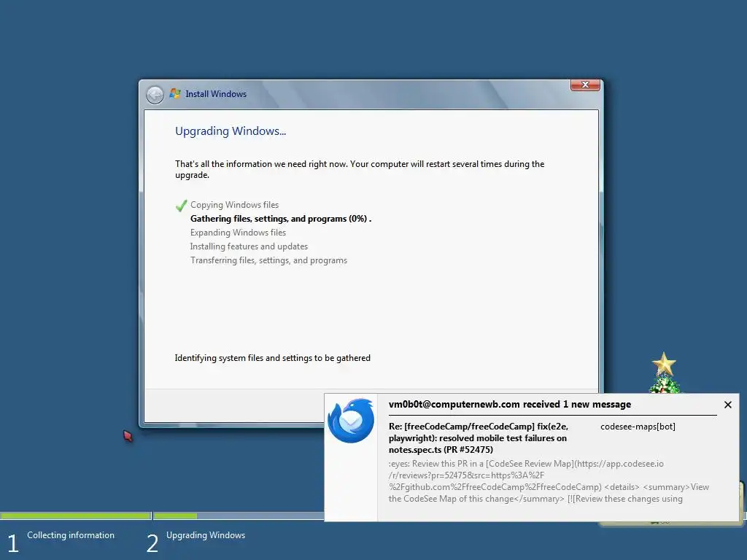Click the CodeSee Review Map message preview text
This screenshot has width=747, height=560.
pos(549,481)
